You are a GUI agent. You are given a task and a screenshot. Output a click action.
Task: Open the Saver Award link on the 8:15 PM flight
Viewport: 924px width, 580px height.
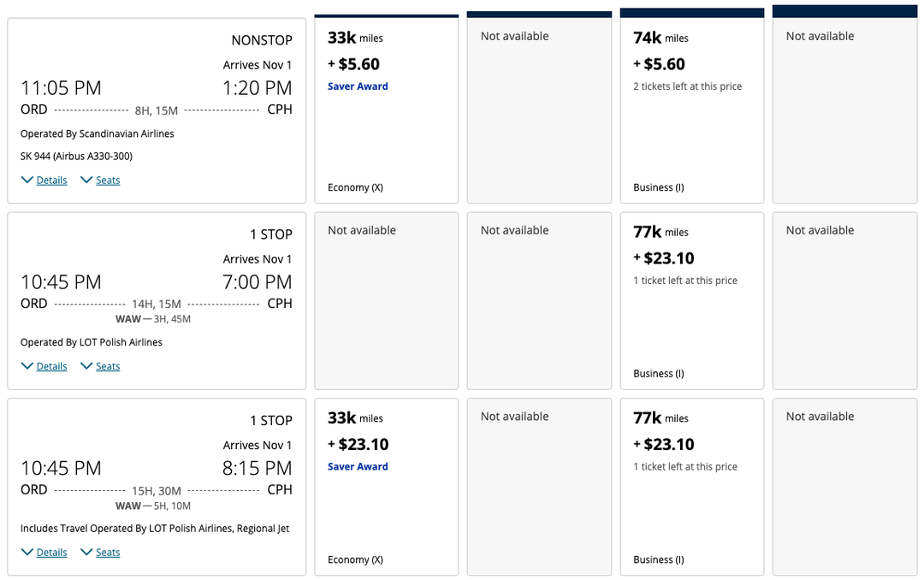pyautogui.click(x=357, y=466)
